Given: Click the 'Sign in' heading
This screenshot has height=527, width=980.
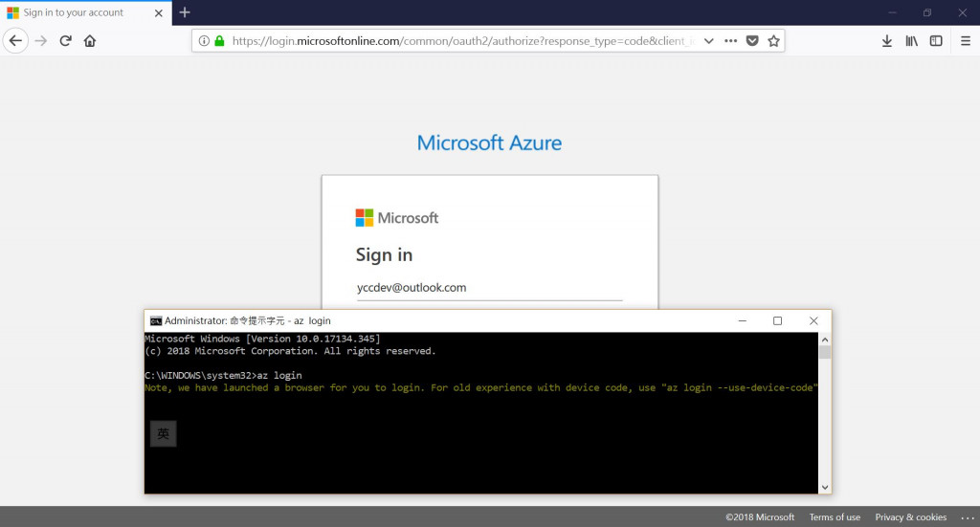Looking at the screenshot, I should [x=384, y=254].
